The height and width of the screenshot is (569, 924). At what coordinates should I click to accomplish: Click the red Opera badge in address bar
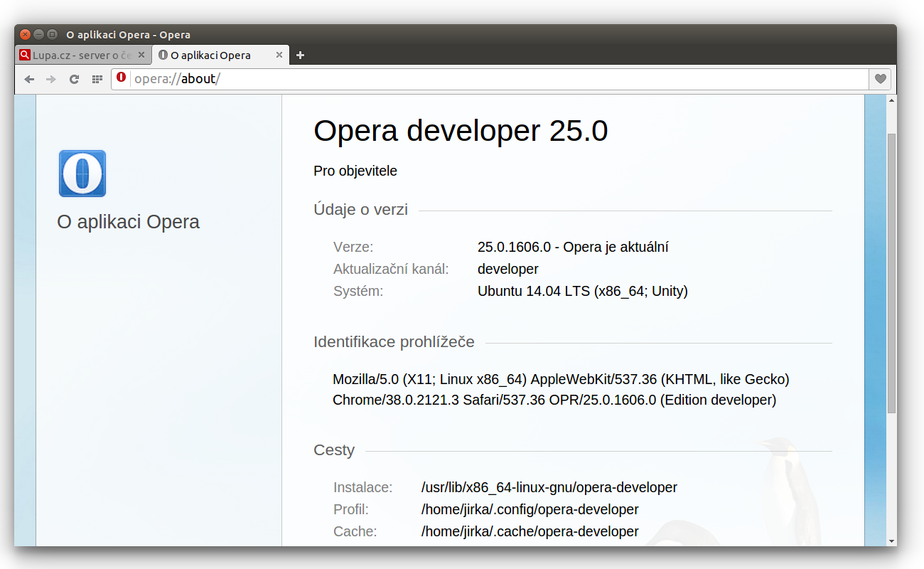[121, 78]
